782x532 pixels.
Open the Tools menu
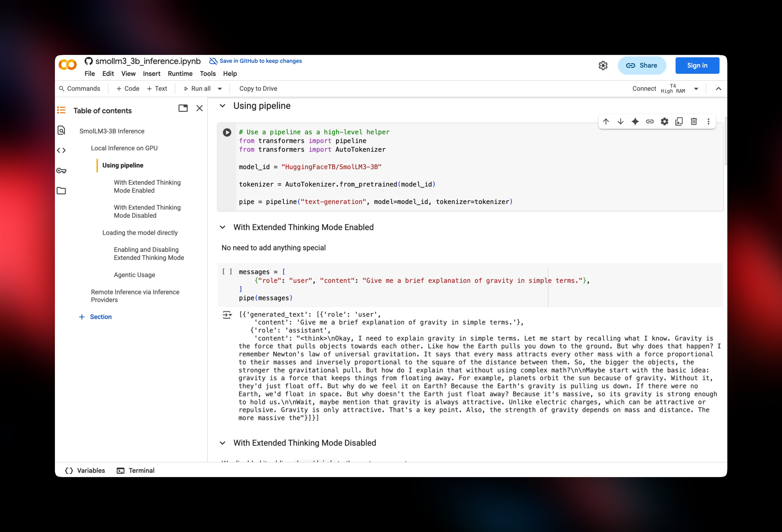point(208,74)
